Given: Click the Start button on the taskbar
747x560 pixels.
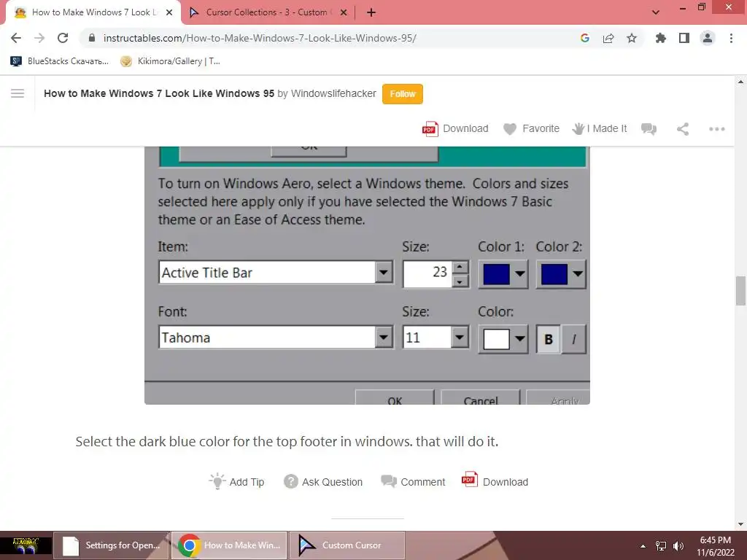Looking at the screenshot, I should 26,545.
